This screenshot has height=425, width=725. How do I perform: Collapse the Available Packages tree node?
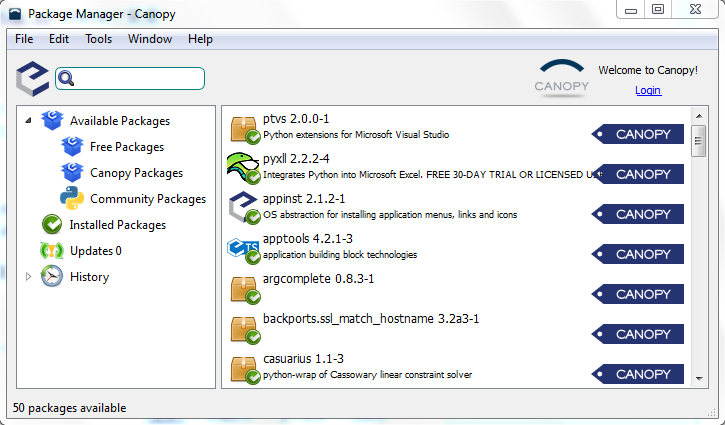[x=28, y=121]
